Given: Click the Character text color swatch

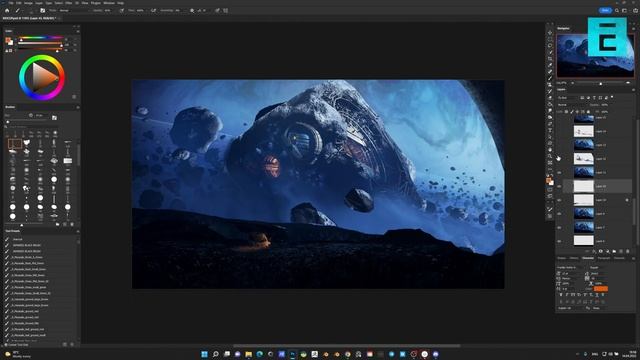Looking at the screenshot, I should click(x=600, y=289).
